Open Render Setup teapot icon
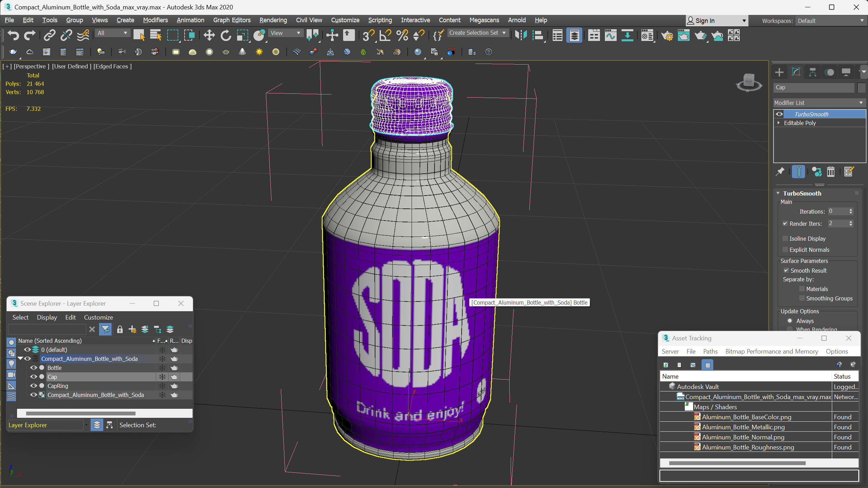868x488 pixels. pyautogui.click(x=667, y=35)
